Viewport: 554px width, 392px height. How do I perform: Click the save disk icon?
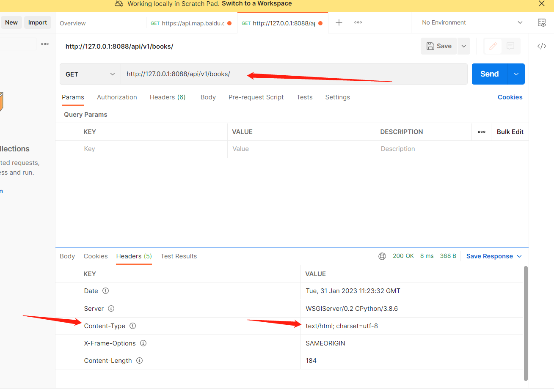430,46
